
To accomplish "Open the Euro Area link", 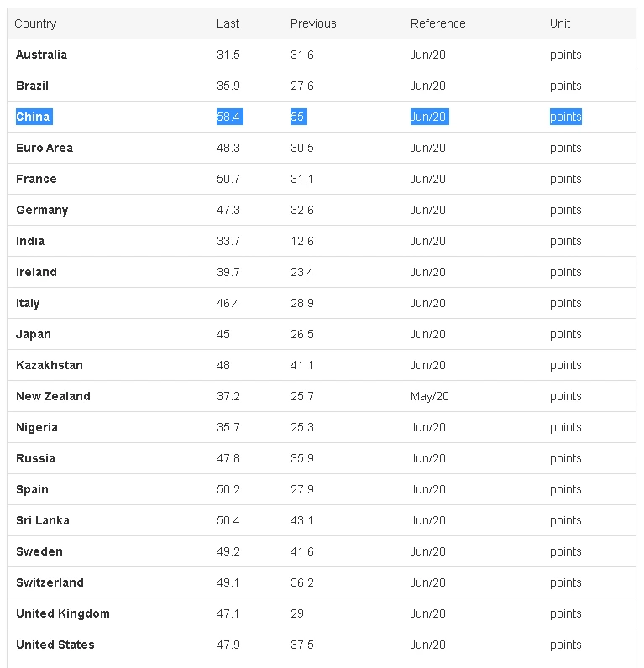I will (45, 148).
